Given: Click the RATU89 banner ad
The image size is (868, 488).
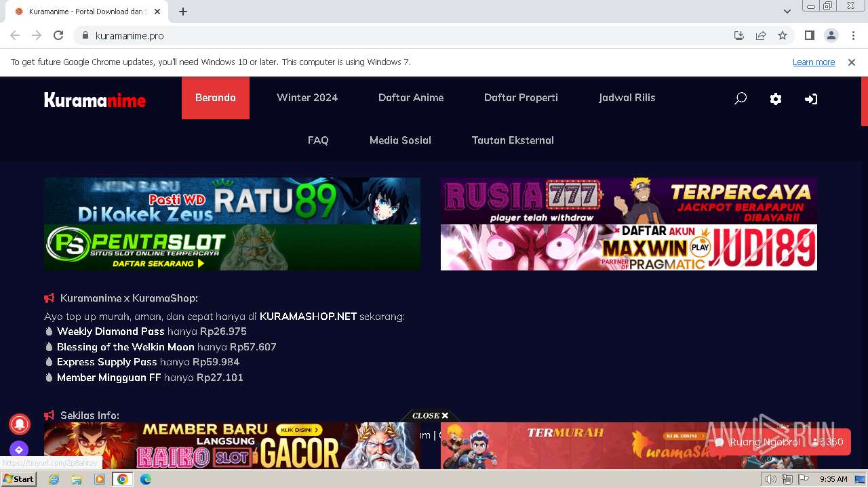Looking at the screenshot, I should pos(232,201).
